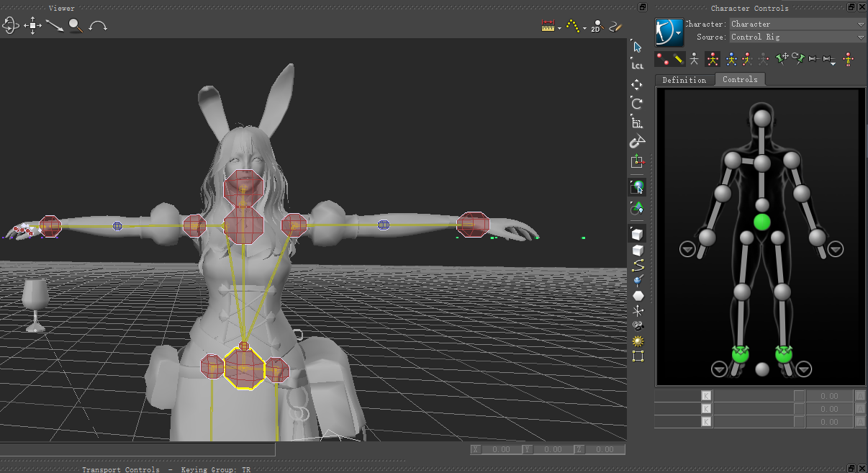
Task: Click the camera reel icon in viewer toolbar
Action: point(638,326)
